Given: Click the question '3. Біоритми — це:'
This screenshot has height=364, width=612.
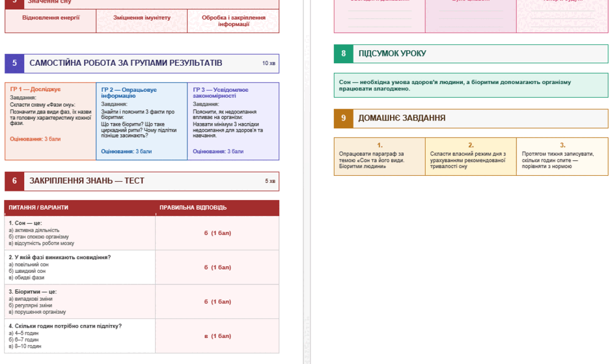Looking at the screenshot, I should coord(33,292).
